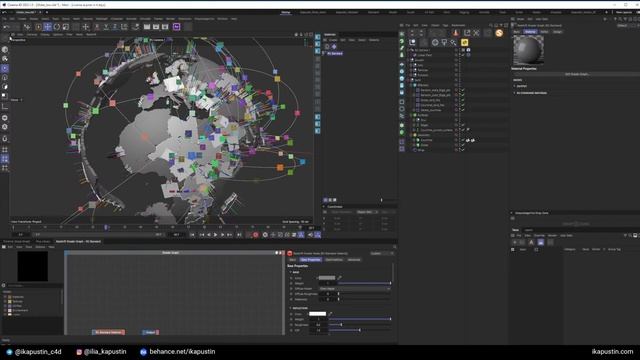Toggle the Z axis lock icon
640x360 pixels.
pos(115,27)
